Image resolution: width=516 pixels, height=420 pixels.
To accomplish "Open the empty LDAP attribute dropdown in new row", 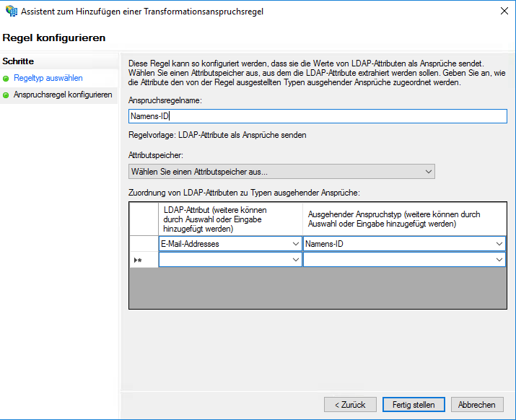I will 295,259.
